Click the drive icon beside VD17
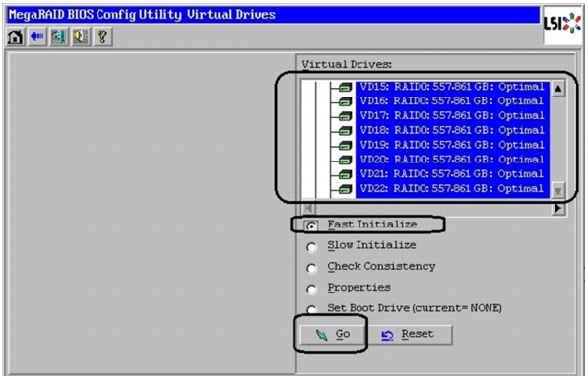Screen dimensions: 588x389 345,116
